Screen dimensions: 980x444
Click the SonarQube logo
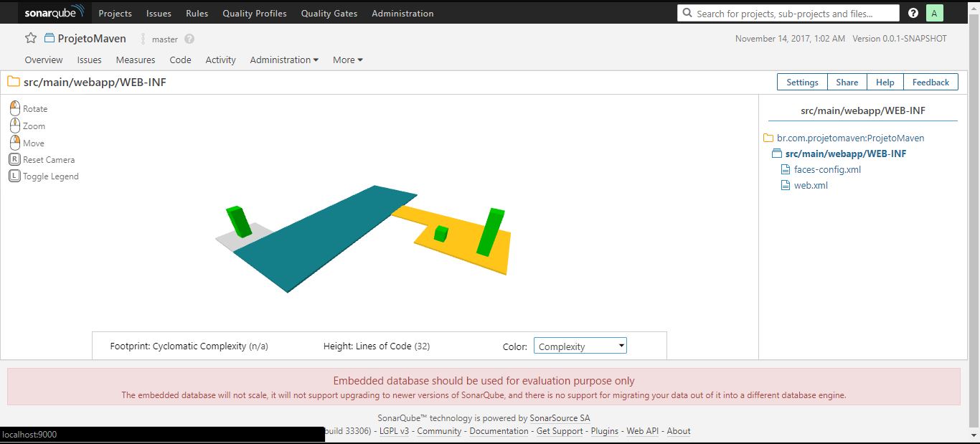tap(55, 13)
